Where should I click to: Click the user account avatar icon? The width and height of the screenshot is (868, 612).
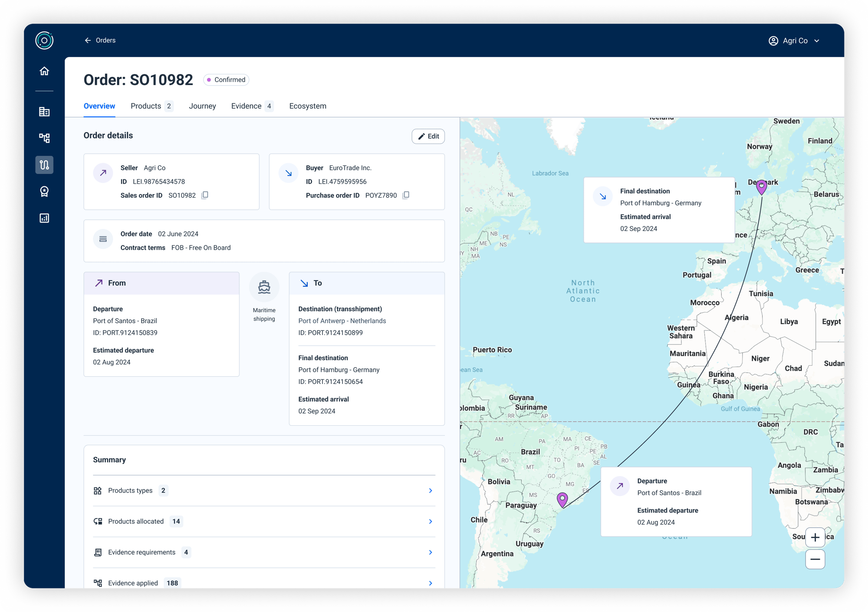773,41
